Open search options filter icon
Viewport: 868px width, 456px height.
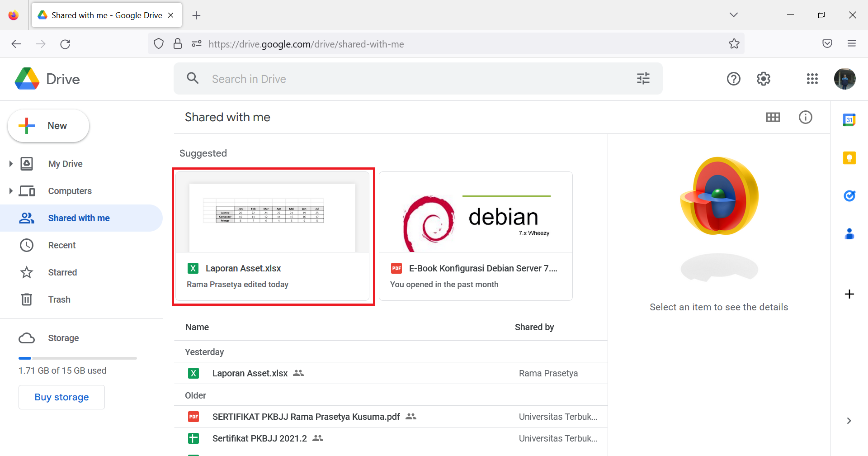643,79
